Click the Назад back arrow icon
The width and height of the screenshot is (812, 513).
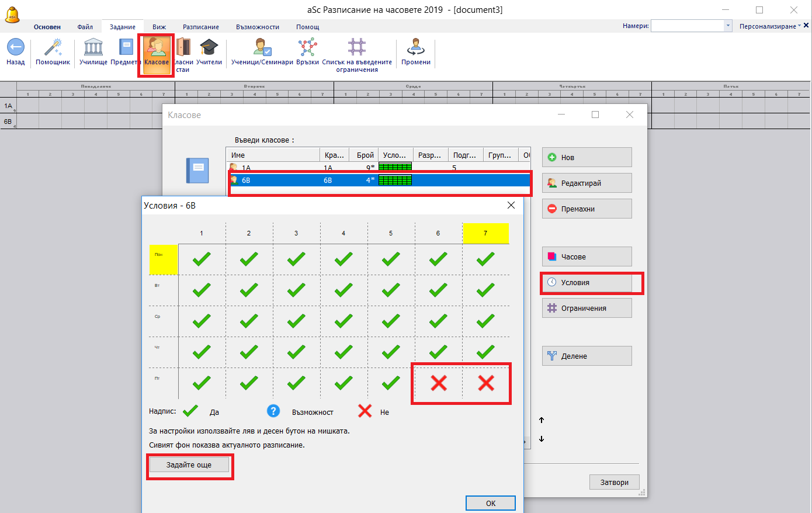pos(15,48)
